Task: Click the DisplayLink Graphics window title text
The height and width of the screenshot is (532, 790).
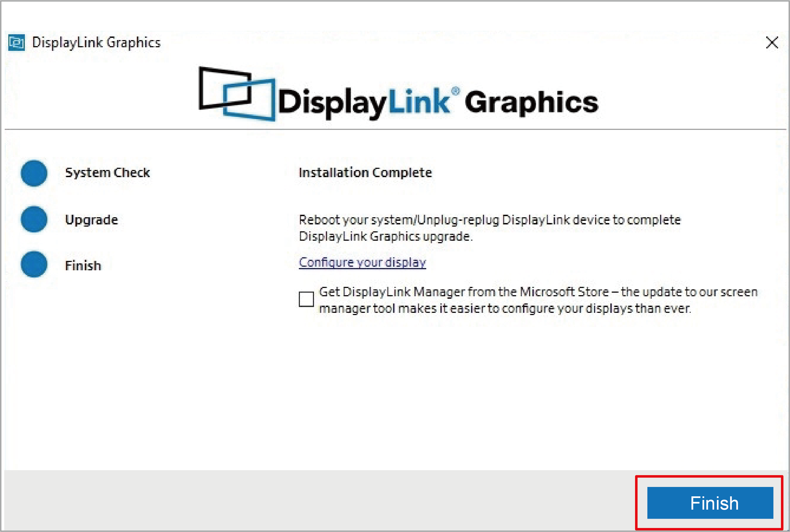Action: pos(96,43)
